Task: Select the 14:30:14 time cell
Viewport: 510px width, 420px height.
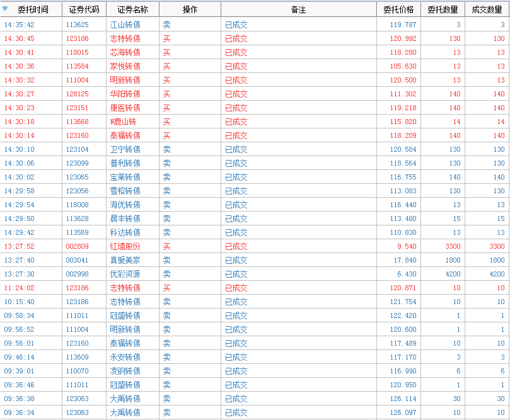Action: 19,135
